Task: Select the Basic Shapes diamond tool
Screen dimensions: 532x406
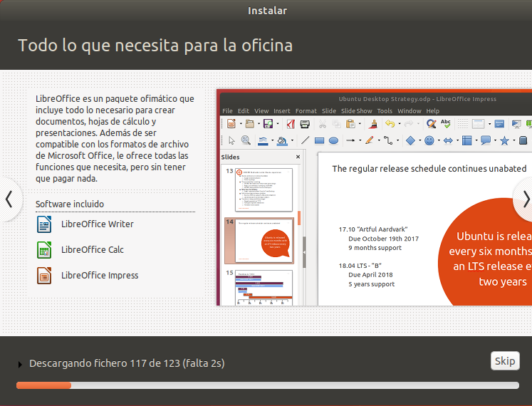Action: coord(410,140)
